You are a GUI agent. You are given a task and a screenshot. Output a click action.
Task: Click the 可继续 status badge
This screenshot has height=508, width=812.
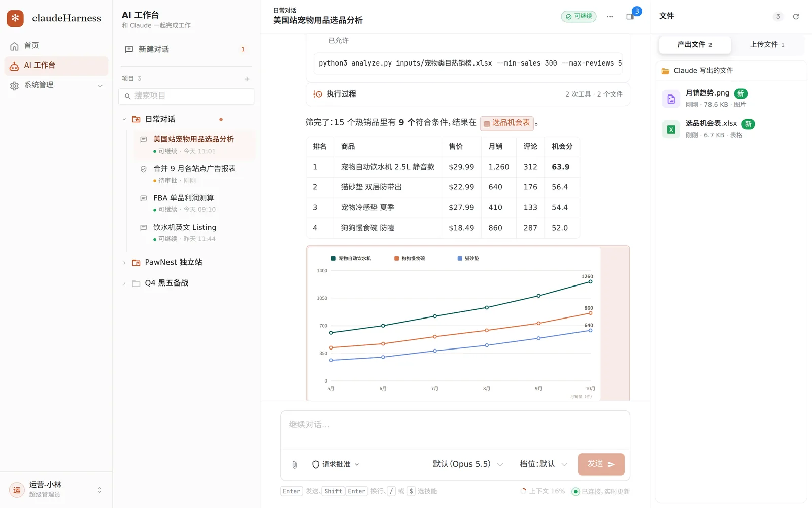pyautogui.click(x=579, y=16)
